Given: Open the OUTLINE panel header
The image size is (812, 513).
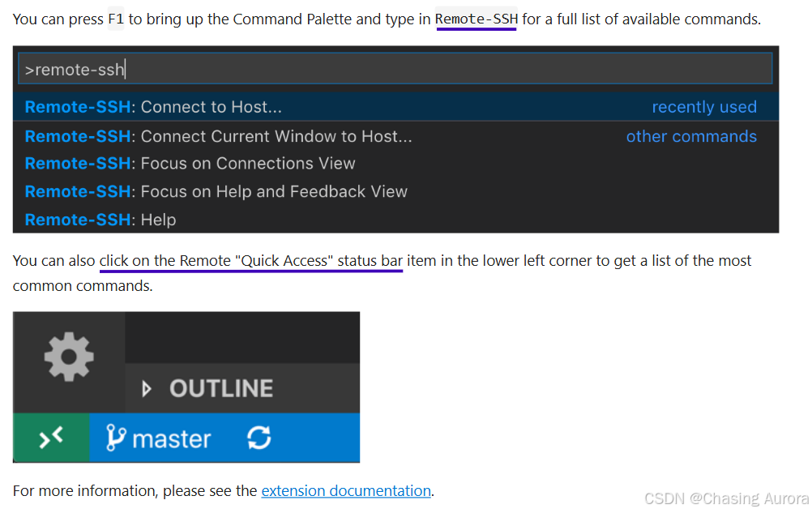Looking at the screenshot, I should 242,388.
